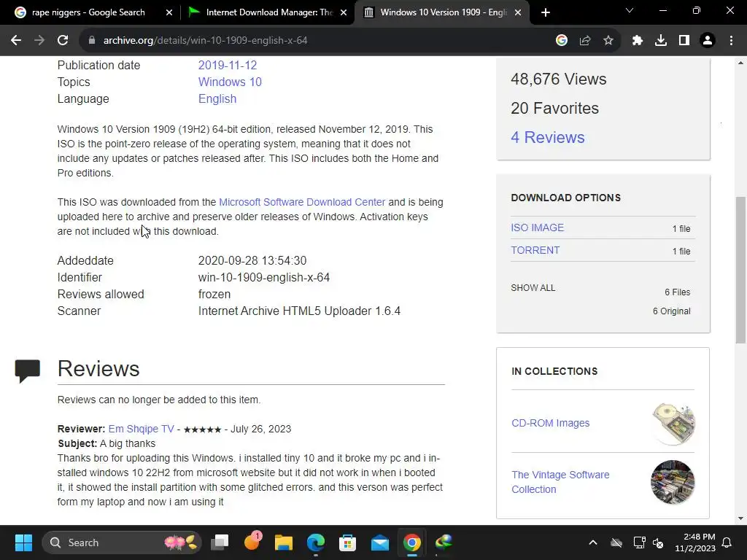This screenshot has width=747, height=560.
Task: Open the Chrome three-dot menu
Action: coord(731,41)
